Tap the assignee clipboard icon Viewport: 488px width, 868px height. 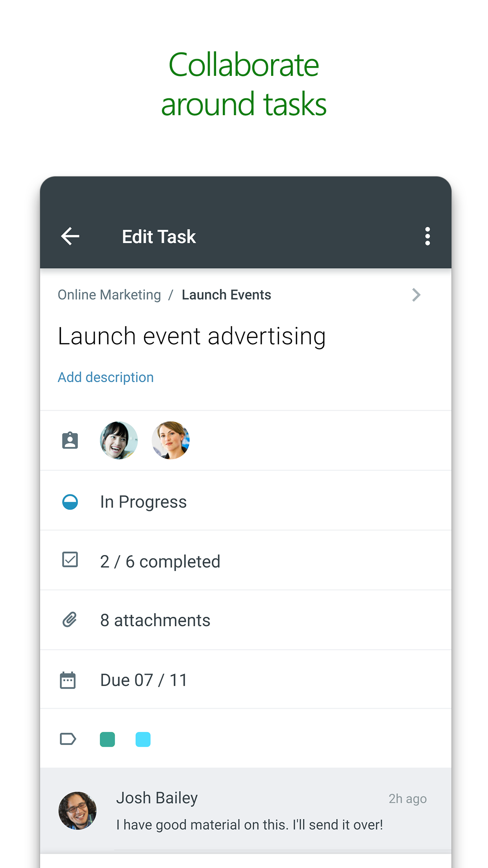click(x=70, y=440)
